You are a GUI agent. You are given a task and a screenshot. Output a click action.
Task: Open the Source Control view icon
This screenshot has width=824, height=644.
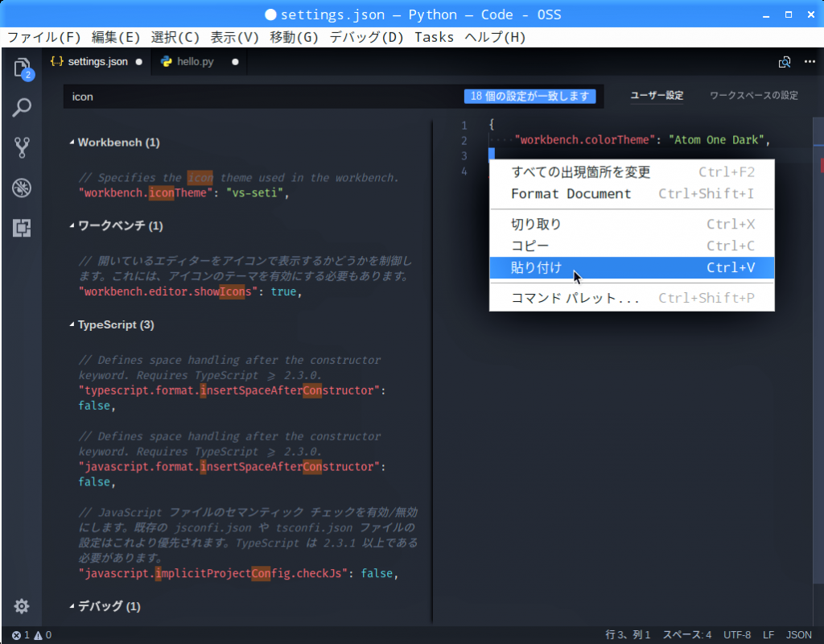tap(23, 147)
